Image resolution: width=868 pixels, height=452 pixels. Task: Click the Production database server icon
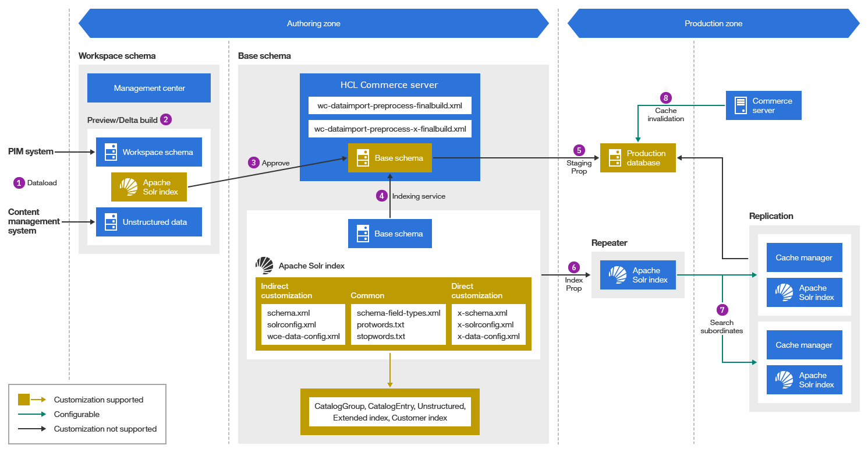(615, 158)
